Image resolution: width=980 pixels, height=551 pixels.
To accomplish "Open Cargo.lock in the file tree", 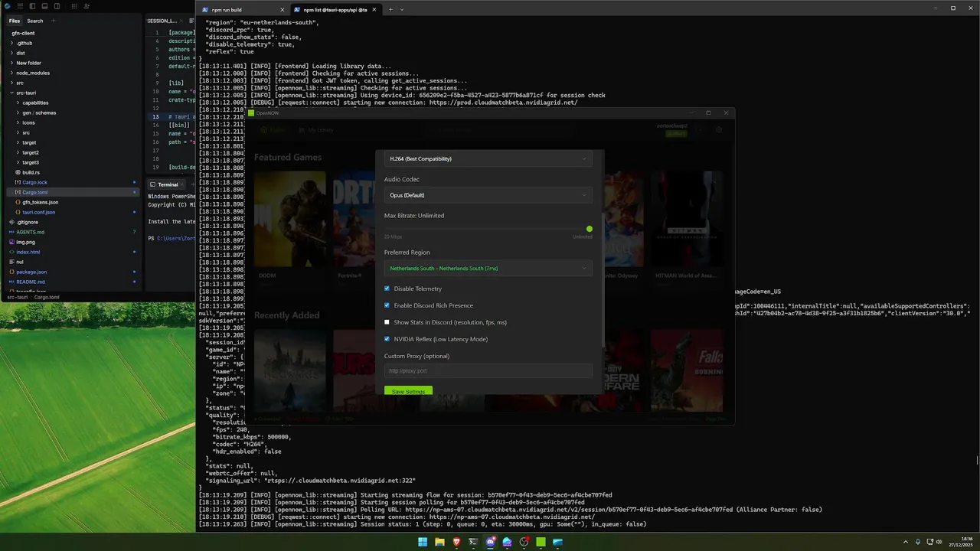I will [73, 182].
